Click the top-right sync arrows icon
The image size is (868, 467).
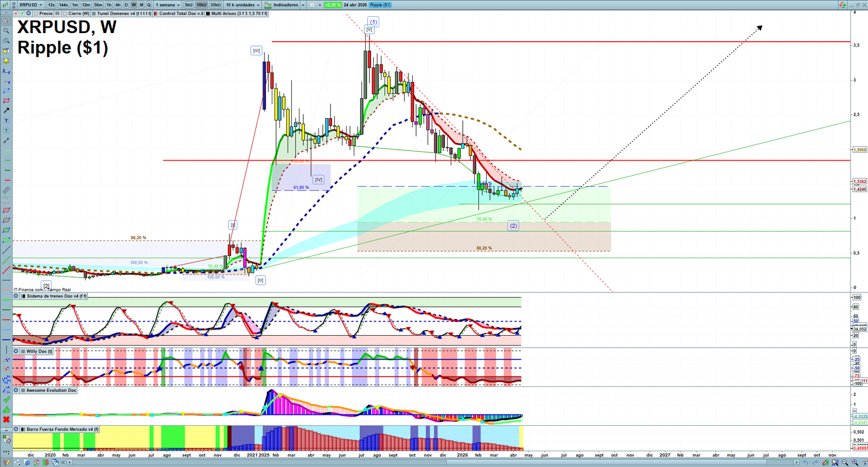click(843, 5)
